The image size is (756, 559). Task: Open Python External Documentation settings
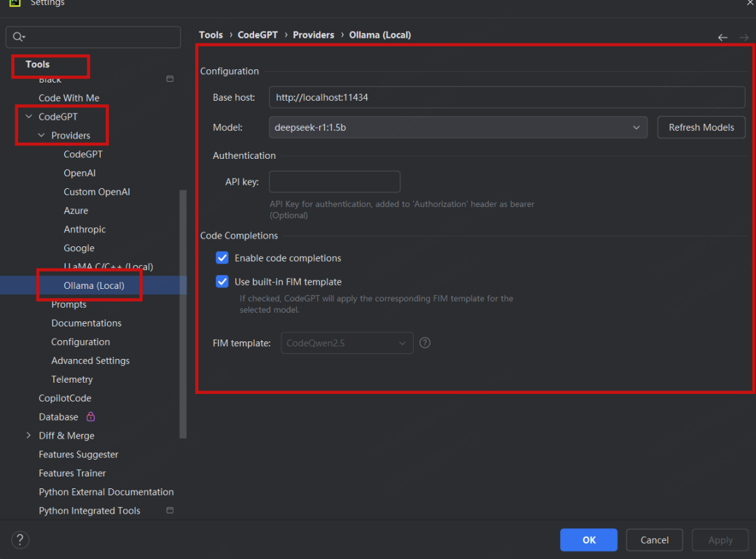click(106, 492)
